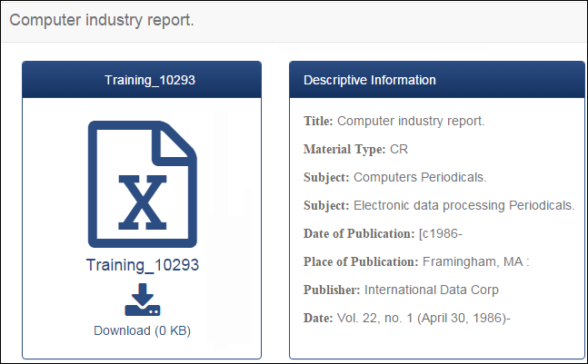This screenshot has height=364, width=588.
Task: Click the Title field label
Action: tap(318, 121)
